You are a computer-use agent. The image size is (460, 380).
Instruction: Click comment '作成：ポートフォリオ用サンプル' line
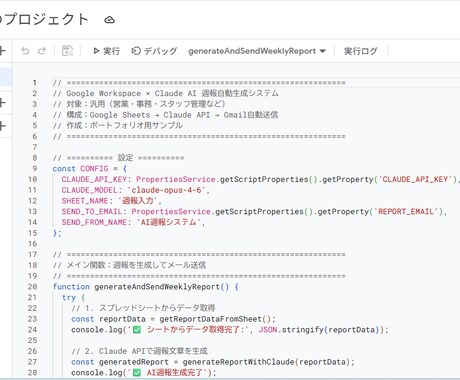tap(118, 126)
